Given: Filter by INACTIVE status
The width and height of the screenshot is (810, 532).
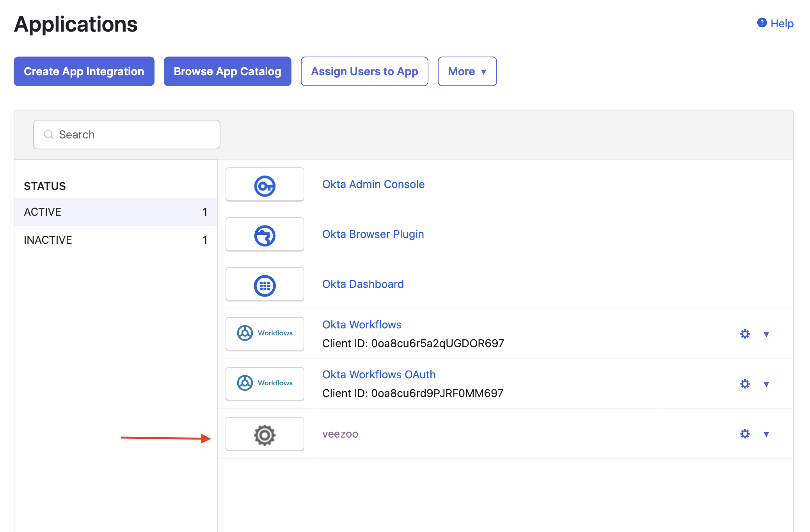Looking at the screenshot, I should 115,240.
